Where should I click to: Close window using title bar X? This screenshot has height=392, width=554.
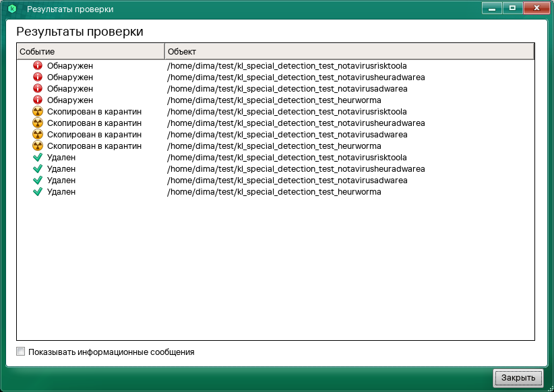(x=534, y=8)
